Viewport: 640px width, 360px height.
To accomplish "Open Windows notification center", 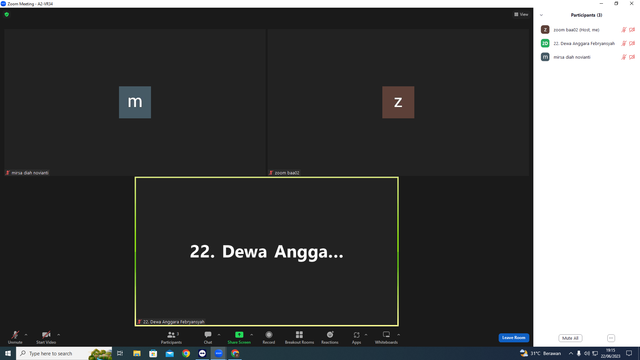I will [x=629, y=353].
